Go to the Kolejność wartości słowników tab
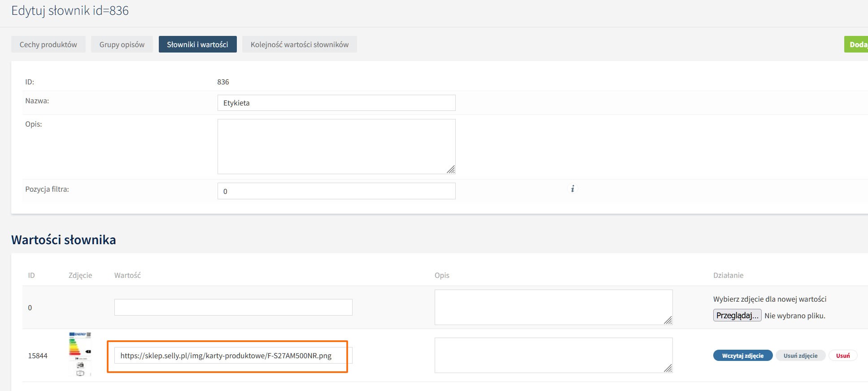Viewport: 868px width, 391px height. pyautogui.click(x=299, y=44)
